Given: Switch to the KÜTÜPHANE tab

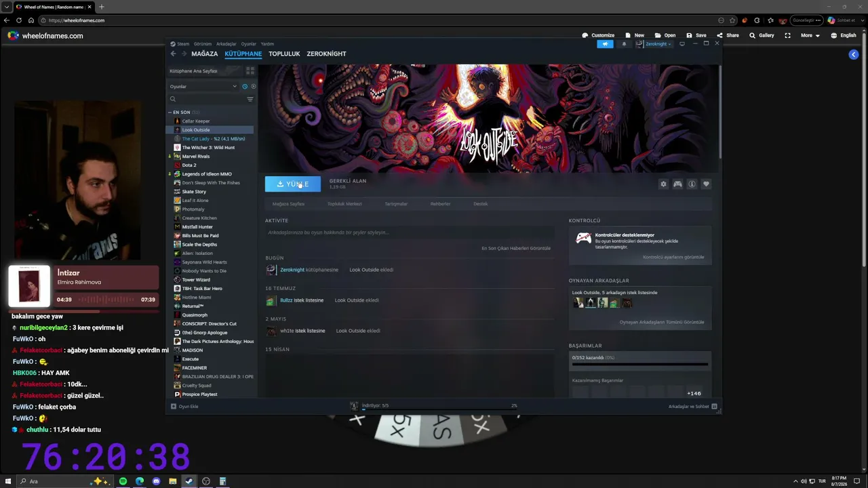Looking at the screenshot, I should tap(243, 54).
